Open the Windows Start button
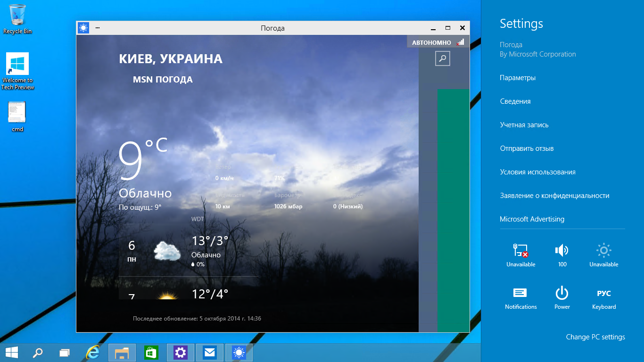Image resolution: width=644 pixels, height=362 pixels. coord(12,353)
